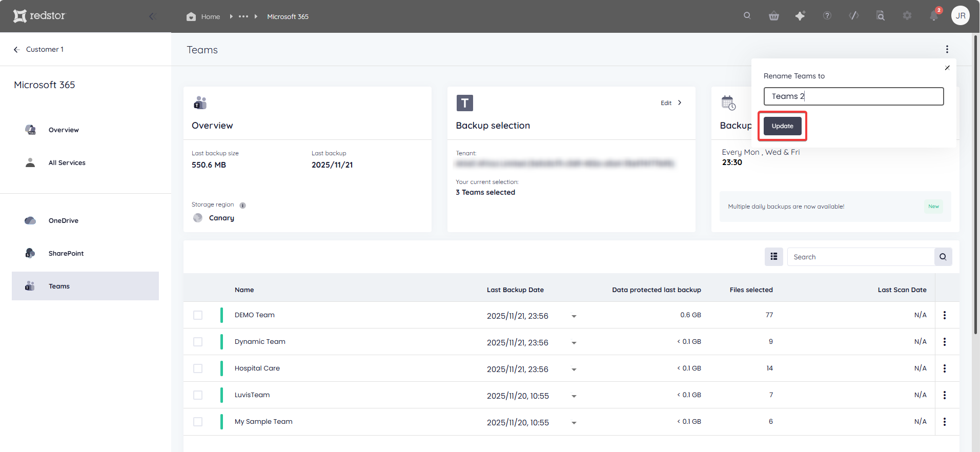This screenshot has height=452, width=980.
Task: Open the notifications bell
Action: pyautogui.click(x=934, y=16)
